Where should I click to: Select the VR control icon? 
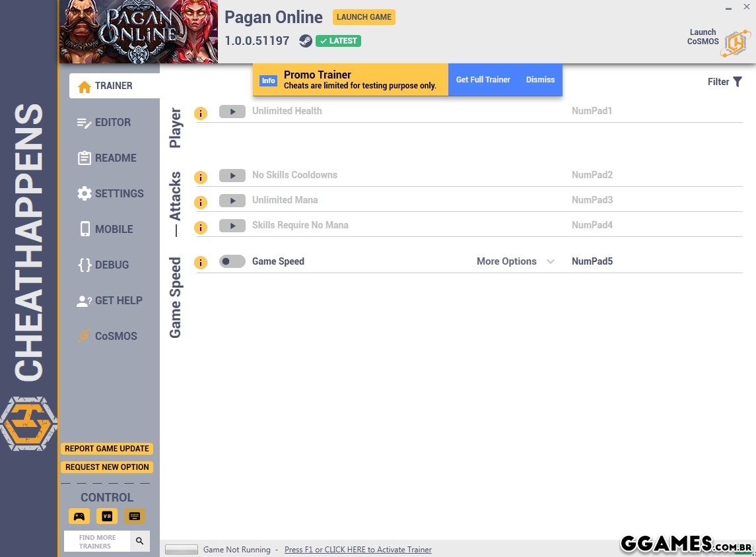(x=107, y=516)
